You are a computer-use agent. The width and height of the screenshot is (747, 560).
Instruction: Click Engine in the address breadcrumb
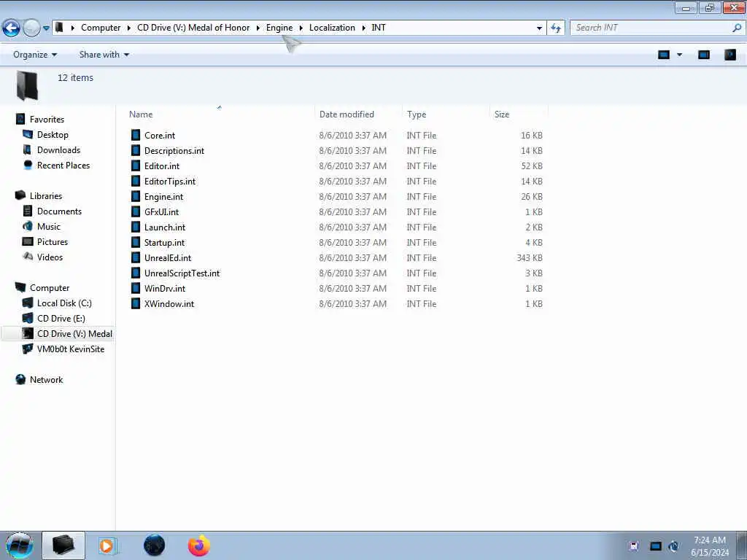279,28
